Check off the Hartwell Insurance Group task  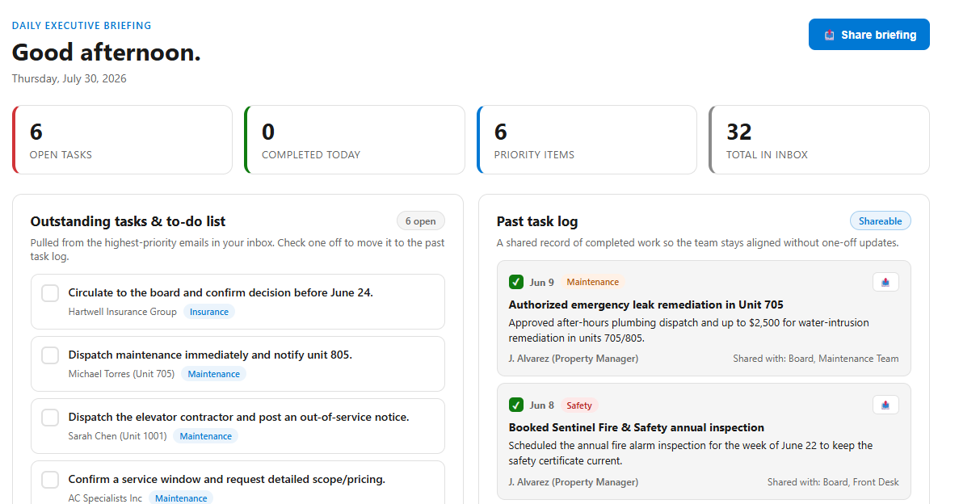tap(50, 293)
